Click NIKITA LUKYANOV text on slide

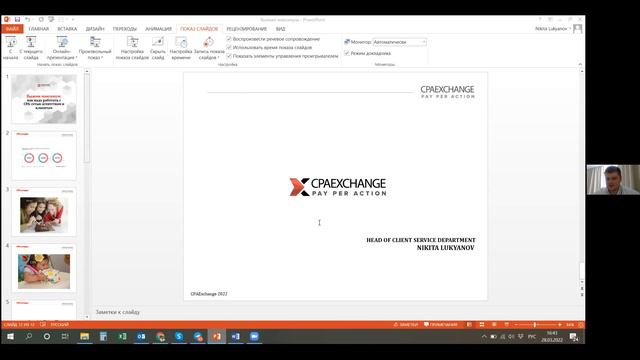(x=445, y=248)
